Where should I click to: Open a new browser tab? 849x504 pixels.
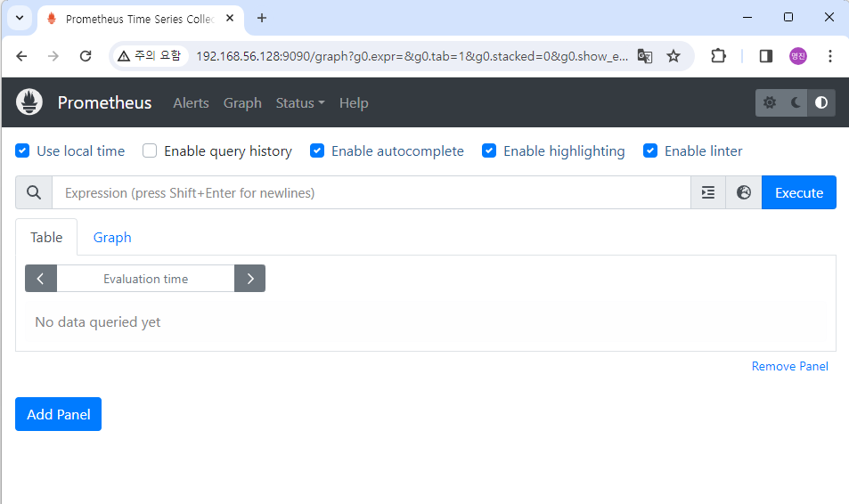[x=262, y=19]
